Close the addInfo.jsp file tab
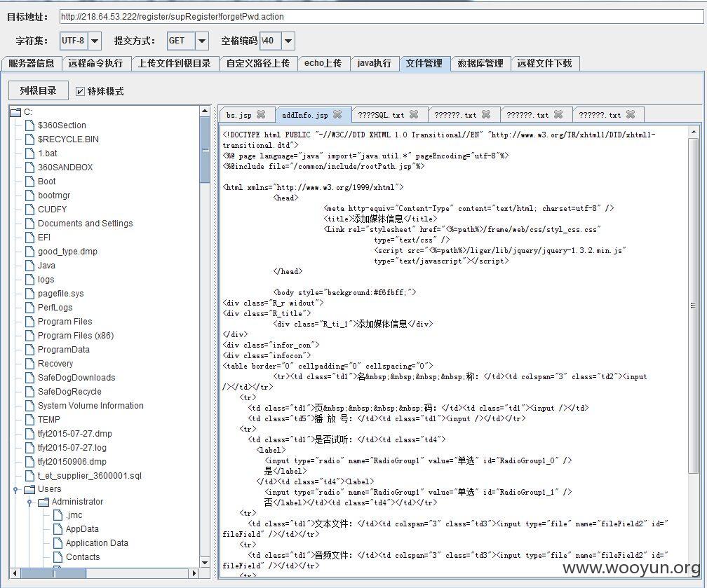The height and width of the screenshot is (588, 707). point(337,114)
